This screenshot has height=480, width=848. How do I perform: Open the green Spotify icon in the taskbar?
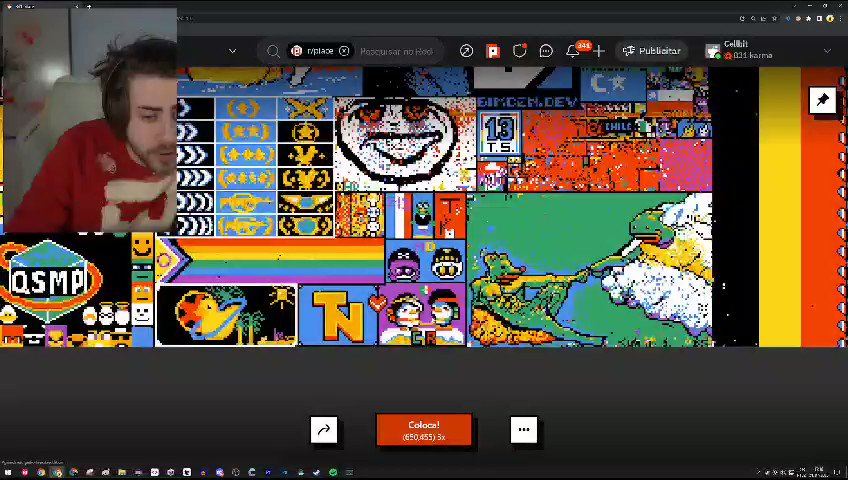point(333,472)
